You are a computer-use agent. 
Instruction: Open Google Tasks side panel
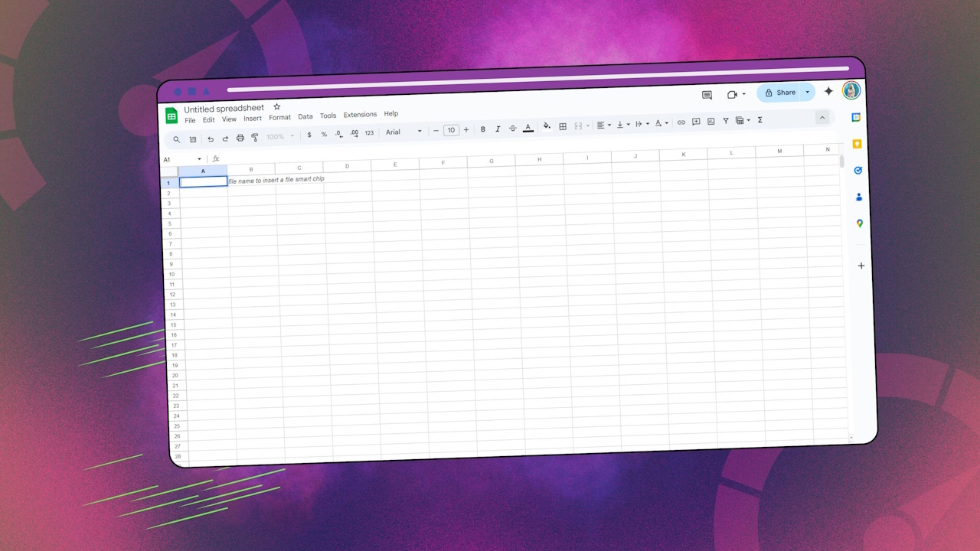pyautogui.click(x=858, y=170)
